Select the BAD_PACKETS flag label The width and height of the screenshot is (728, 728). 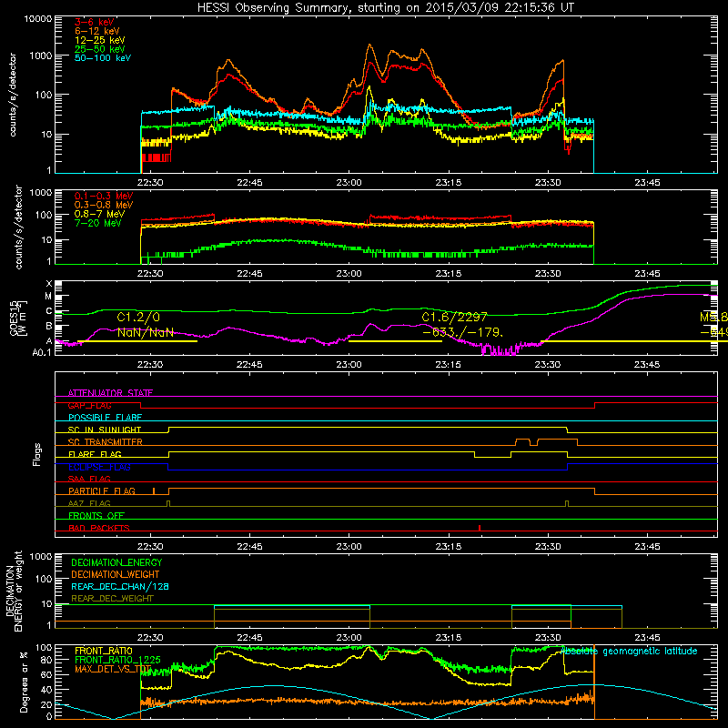(99, 528)
